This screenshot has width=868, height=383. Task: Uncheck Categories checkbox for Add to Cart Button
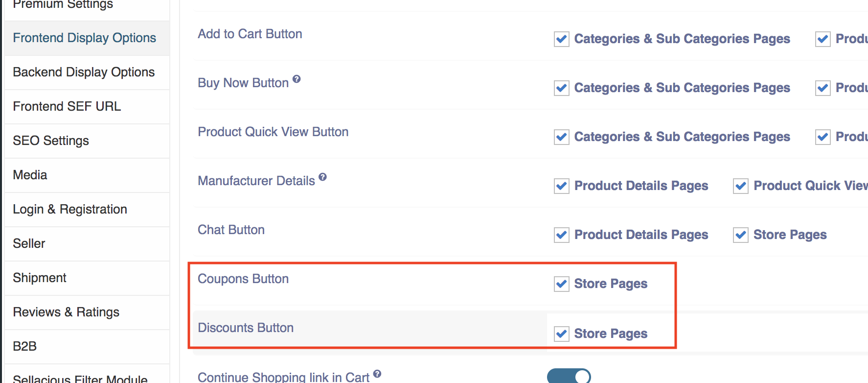[x=561, y=39]
